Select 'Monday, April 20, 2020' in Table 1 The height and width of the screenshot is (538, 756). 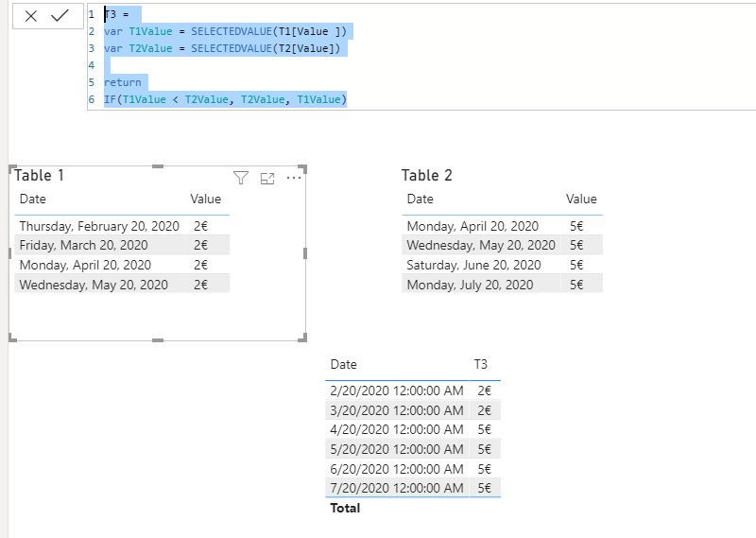pyautogui.click(x=122, y=265)
